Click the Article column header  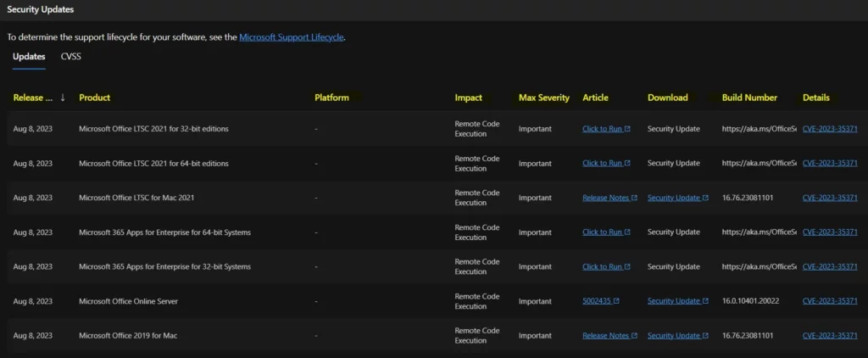click(x=595, y=98)
